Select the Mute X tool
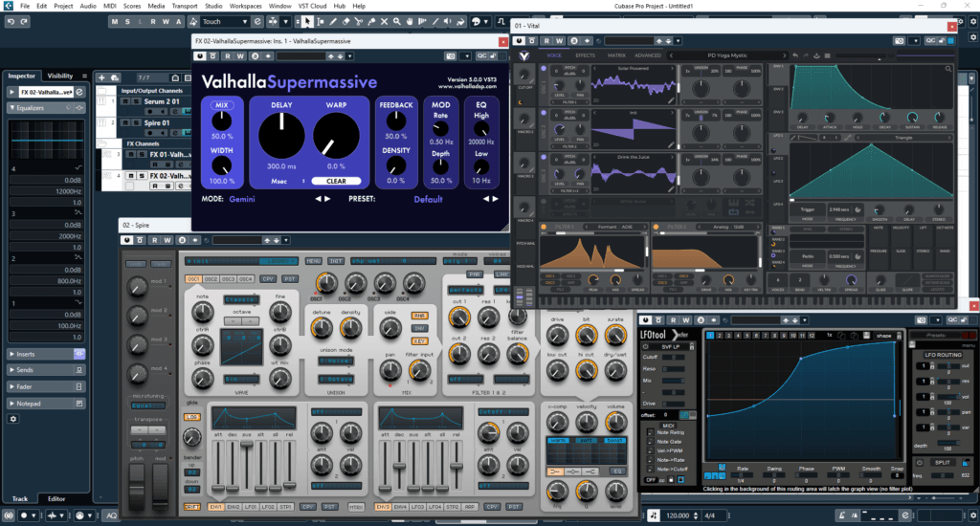The width and height of the screenshot is (980, 526). coord(384,22)
